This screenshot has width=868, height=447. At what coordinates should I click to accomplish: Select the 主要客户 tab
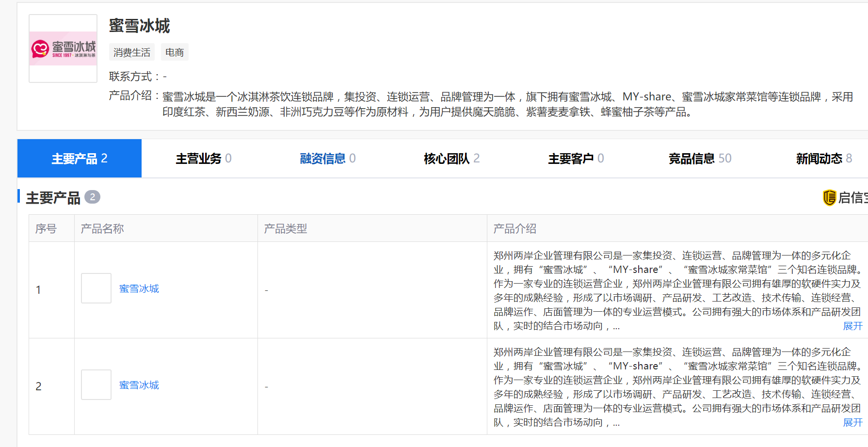point(576,159)
